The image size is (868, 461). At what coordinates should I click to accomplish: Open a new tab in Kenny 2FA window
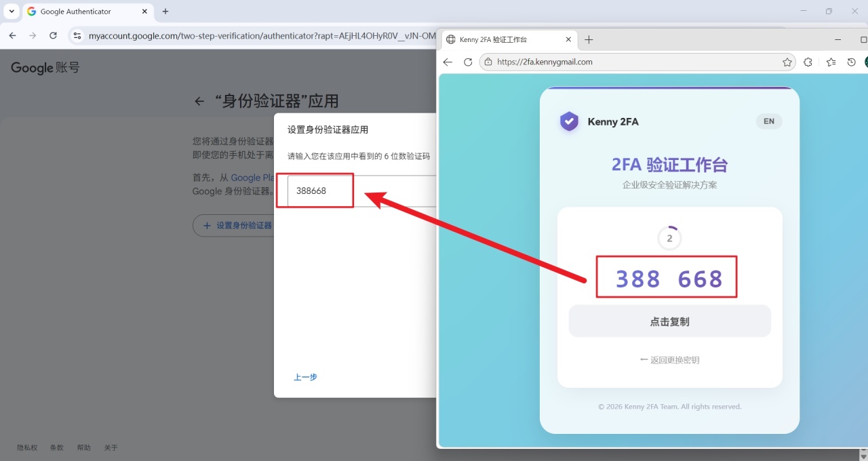click(589, 40)
